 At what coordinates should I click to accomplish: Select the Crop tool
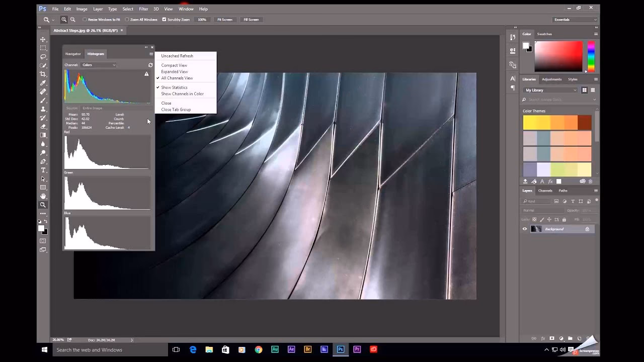pyautogui.click(x=43, y=74)
